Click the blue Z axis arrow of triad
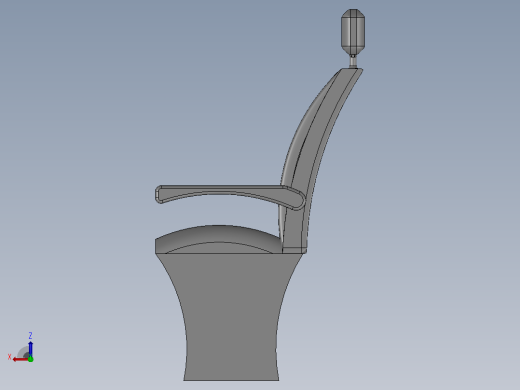This screenshot has width=520, height=390. 30,349
